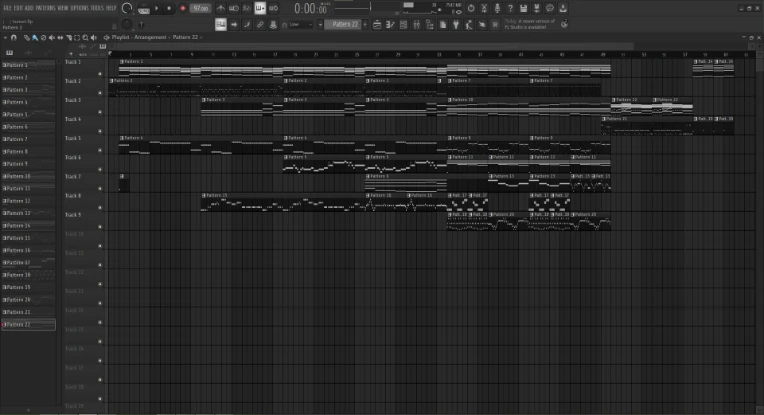Click the tempo display field
This screenshot has height=415, width=764.
[201, 8]
